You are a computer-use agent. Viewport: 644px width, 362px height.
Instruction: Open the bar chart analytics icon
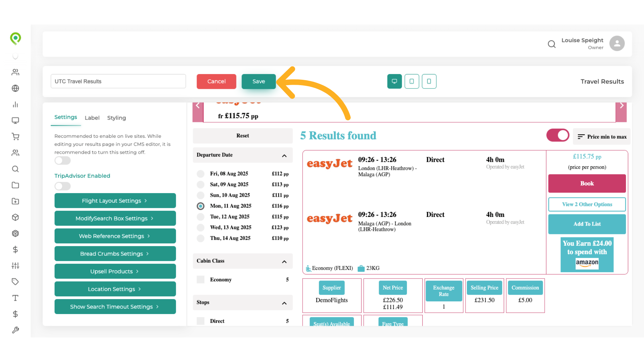click(x=15, y=105)
